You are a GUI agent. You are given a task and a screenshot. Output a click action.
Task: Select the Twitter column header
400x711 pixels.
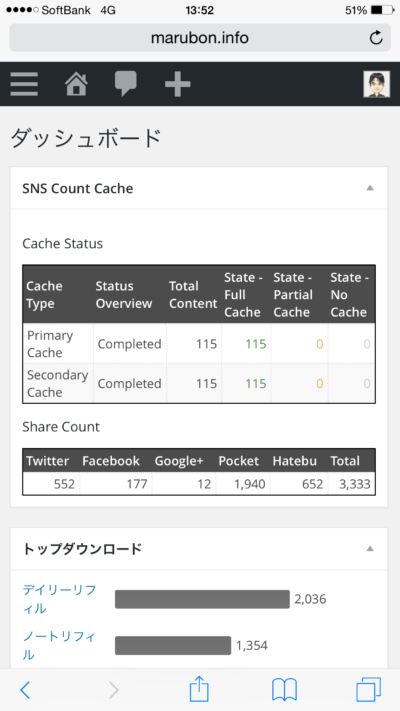pos(48,461)
